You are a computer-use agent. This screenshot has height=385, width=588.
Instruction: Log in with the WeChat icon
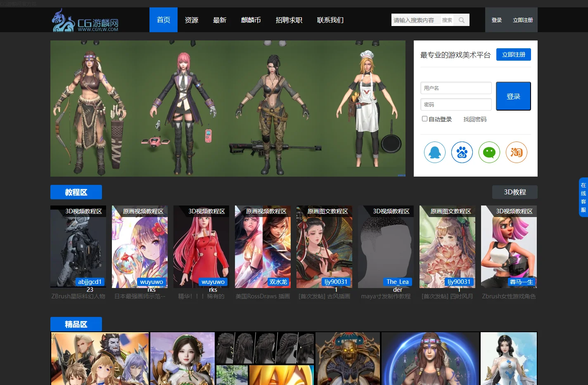489,152
